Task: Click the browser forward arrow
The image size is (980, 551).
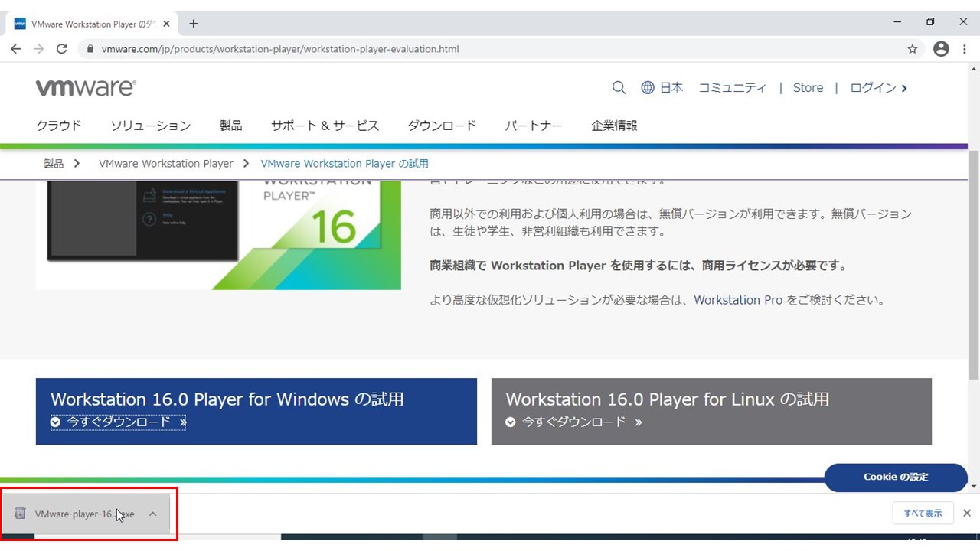Action: pos(39,49)
